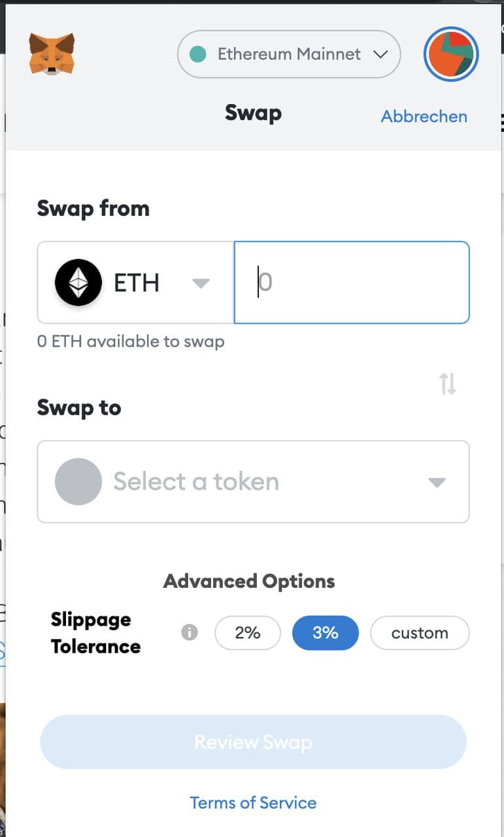Click the Swap page title

pyautogui.click(x=253, y=112)
